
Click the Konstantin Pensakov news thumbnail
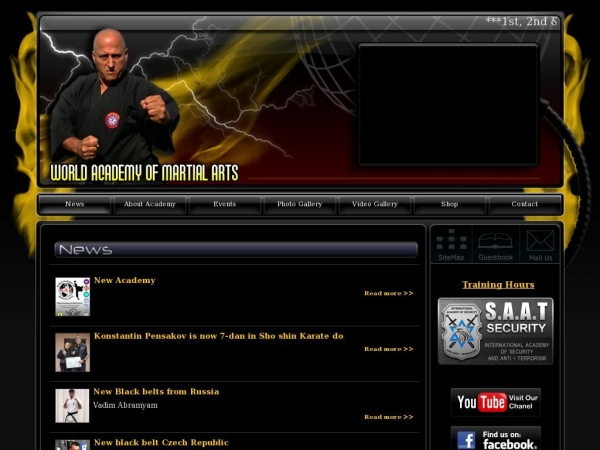click(73, 352)
